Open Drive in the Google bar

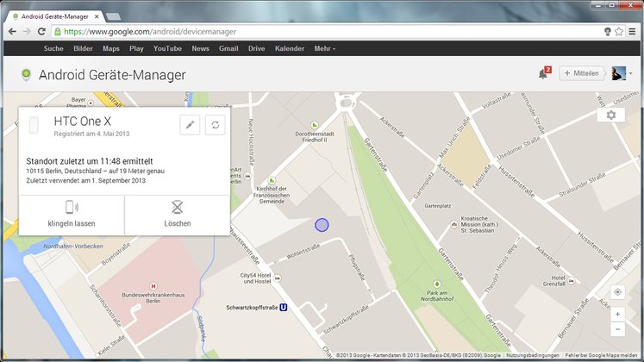click(256, 48)
